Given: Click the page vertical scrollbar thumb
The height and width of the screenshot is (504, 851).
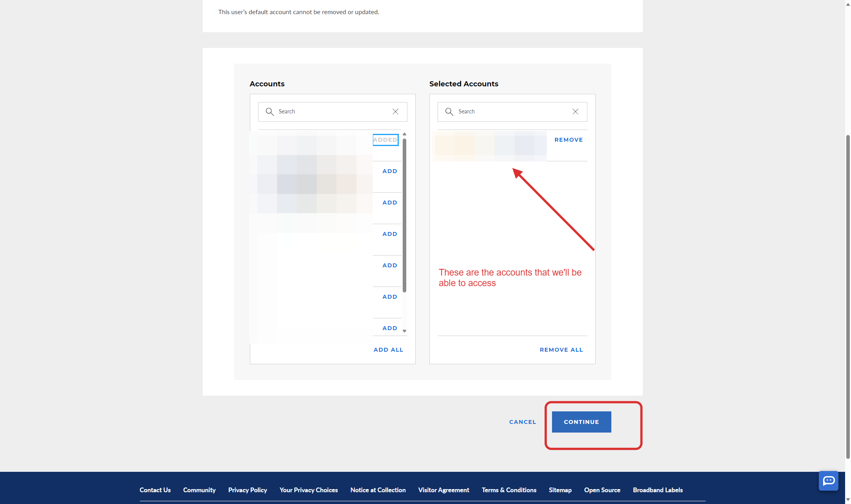Looking at the screenshot, I should click(848, 297).
